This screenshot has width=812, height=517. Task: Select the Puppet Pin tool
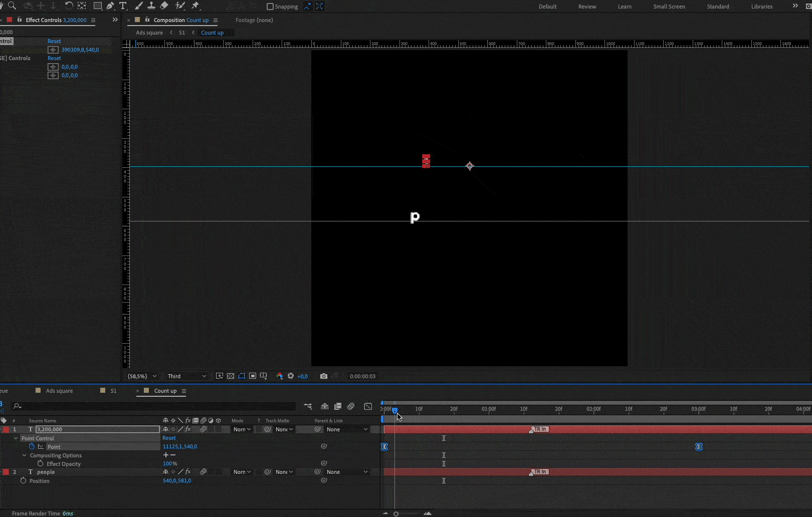coord(195,6)
